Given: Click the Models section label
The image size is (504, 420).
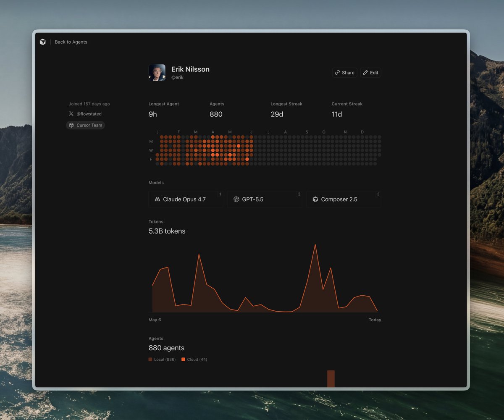Looking at the screenshot, I should click(x=156, y=183).
